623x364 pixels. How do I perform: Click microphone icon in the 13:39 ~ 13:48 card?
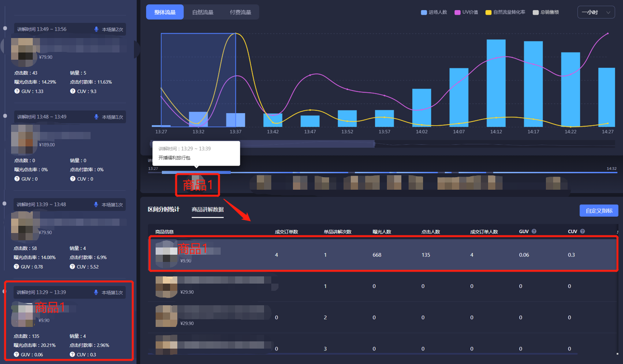96,205
